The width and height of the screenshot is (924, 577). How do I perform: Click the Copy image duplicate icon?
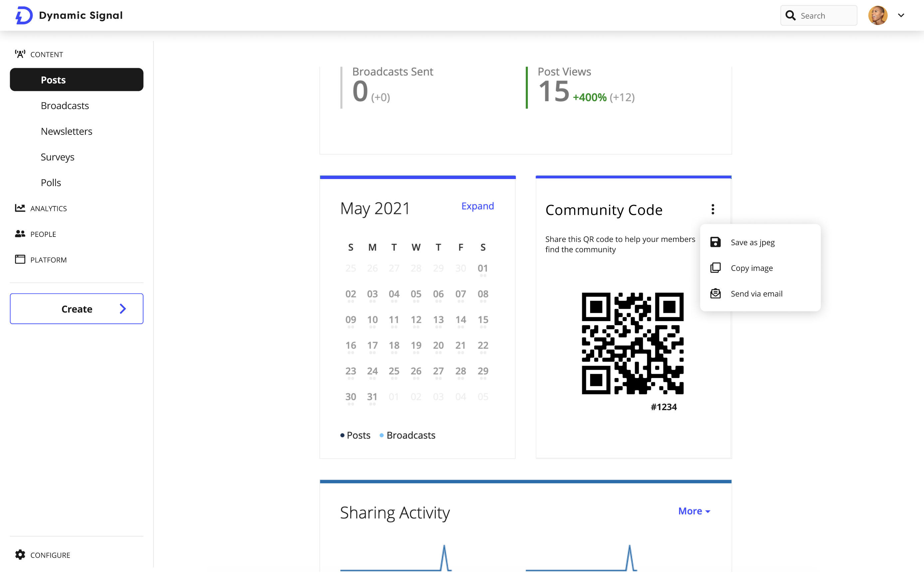pos(715,268)
